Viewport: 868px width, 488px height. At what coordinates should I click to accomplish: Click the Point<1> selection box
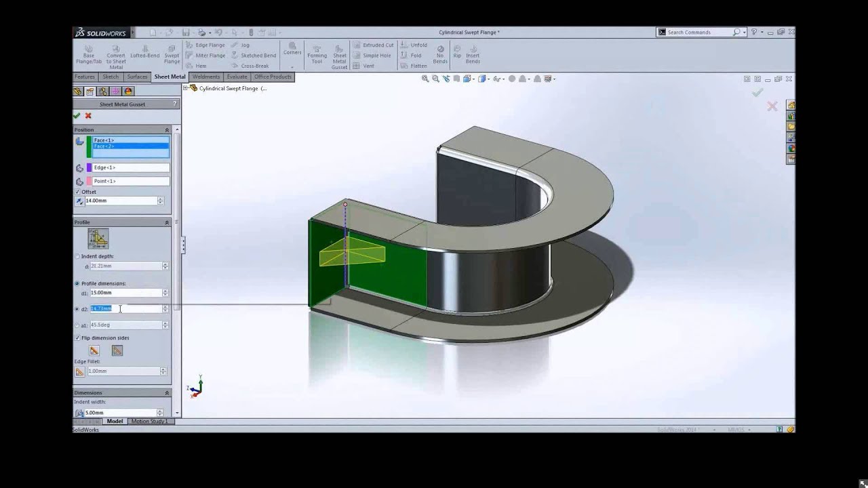[131, 181]
